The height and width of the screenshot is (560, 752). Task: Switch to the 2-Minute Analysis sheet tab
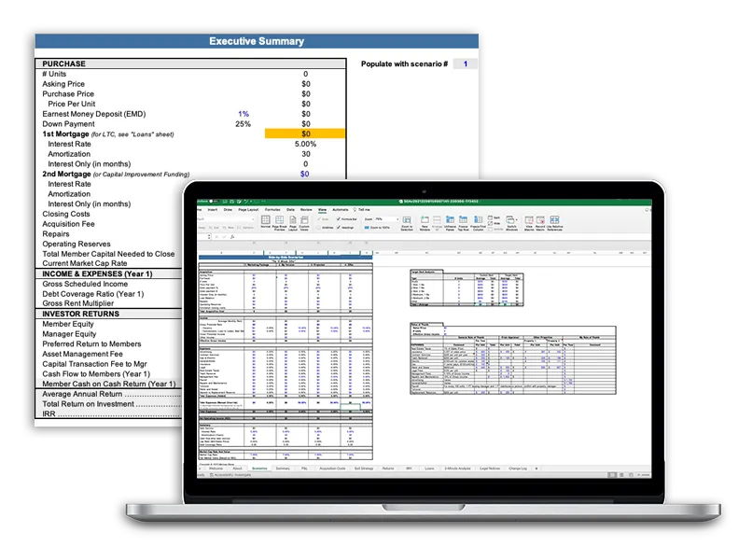457,469
